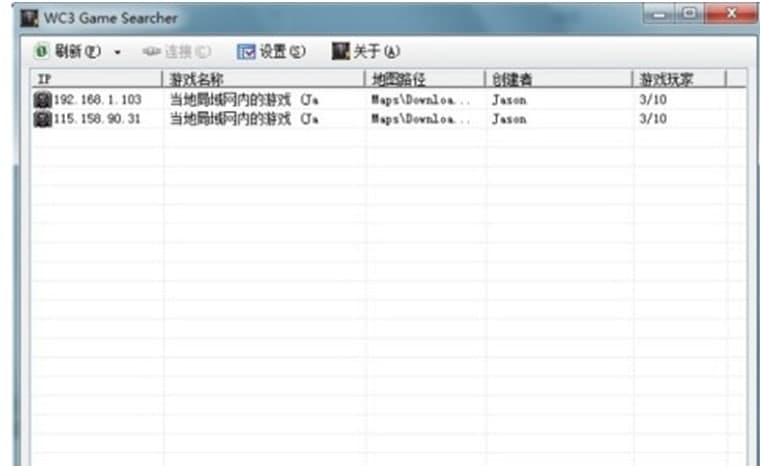Click the 刷新(F) refresh button label
The image size is (762, 468).
click(x=78, y=51)
